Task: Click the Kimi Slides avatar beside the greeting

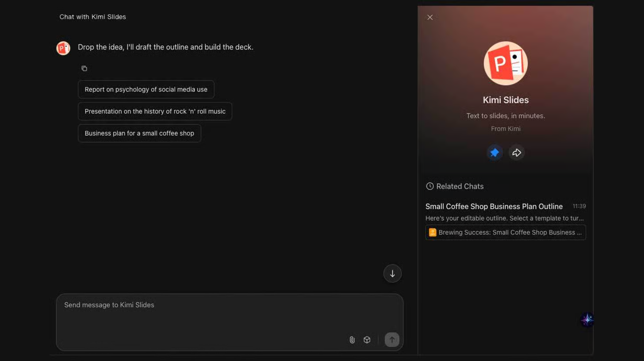Action: 63,48
